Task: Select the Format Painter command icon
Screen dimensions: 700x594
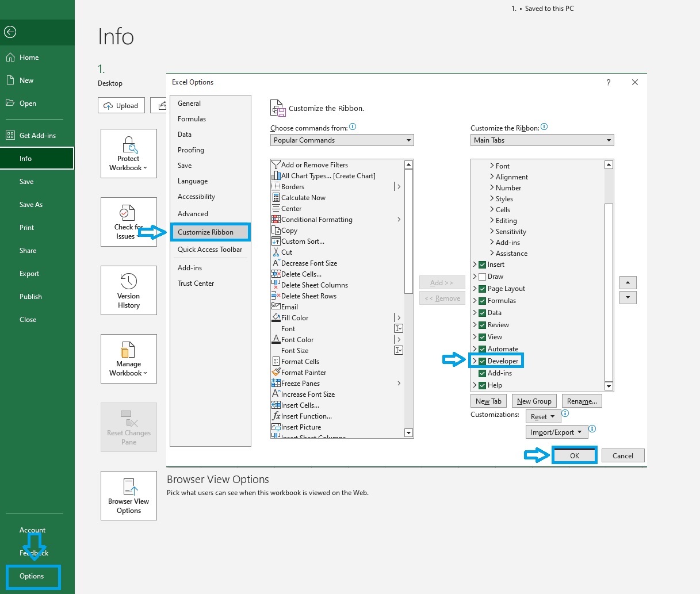Action: [x=276, y=373]
